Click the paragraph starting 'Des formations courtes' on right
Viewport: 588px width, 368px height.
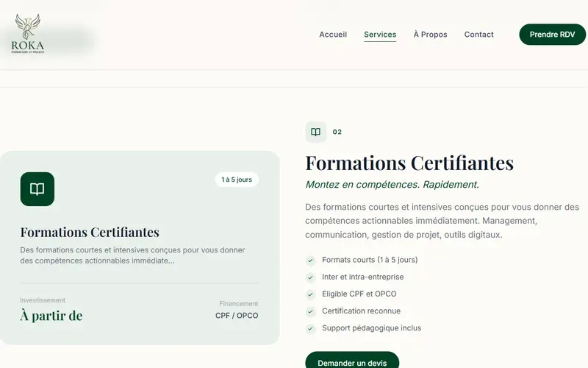442,221
